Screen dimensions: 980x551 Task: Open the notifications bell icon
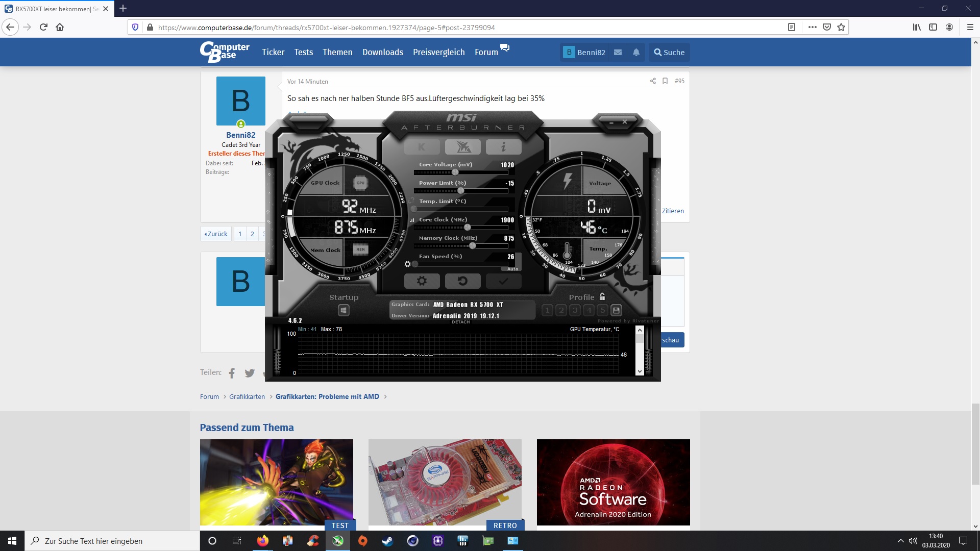click(x=636, y=52)
